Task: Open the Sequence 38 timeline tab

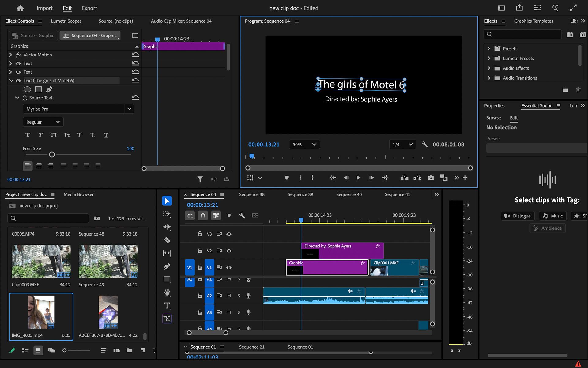Action: coord(251,194)
